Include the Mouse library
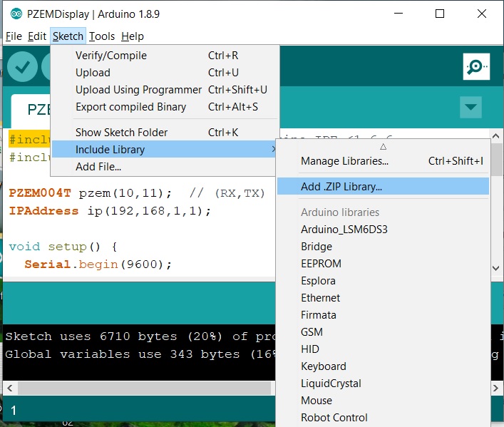The width and height of the screenshot is (504, 427). 383,401
